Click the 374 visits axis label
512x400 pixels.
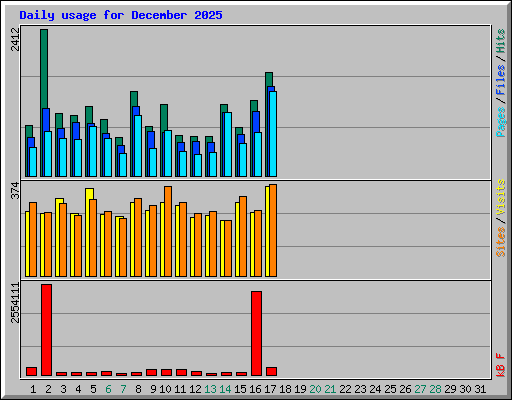click(15, 190)
